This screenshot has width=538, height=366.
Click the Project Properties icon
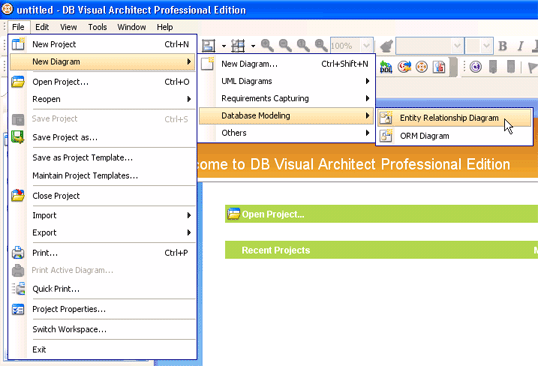click(x=18, y=309)
